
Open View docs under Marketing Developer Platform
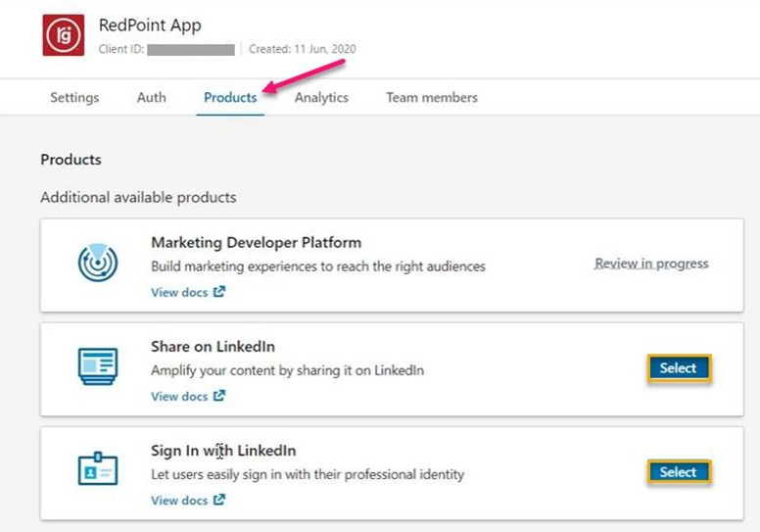(179, 292)
